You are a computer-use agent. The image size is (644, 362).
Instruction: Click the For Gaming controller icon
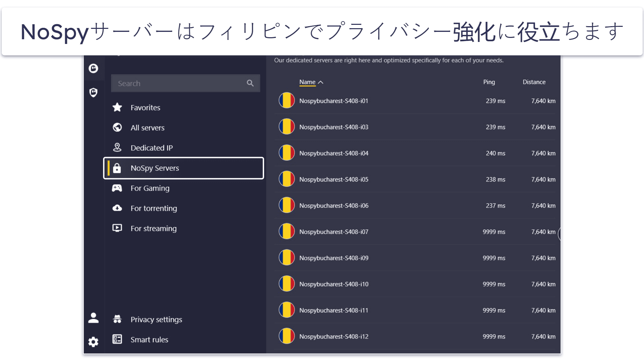click(117, 188)
